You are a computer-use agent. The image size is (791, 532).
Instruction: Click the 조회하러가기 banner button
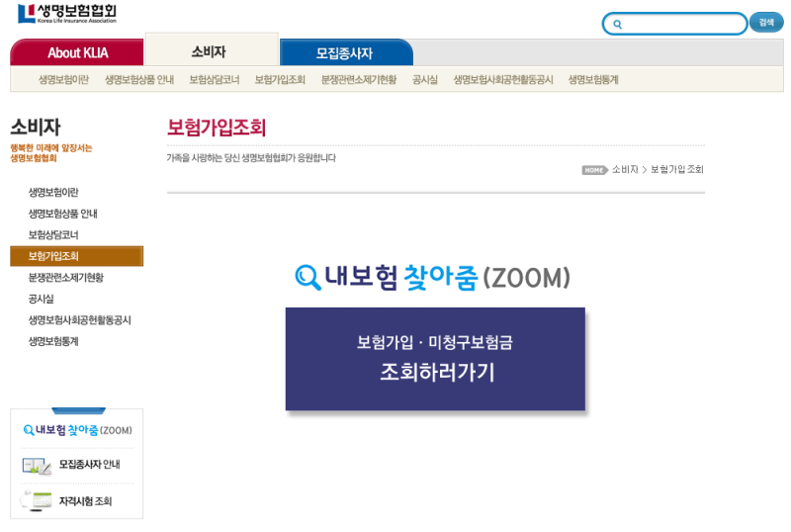click(435, 359)
